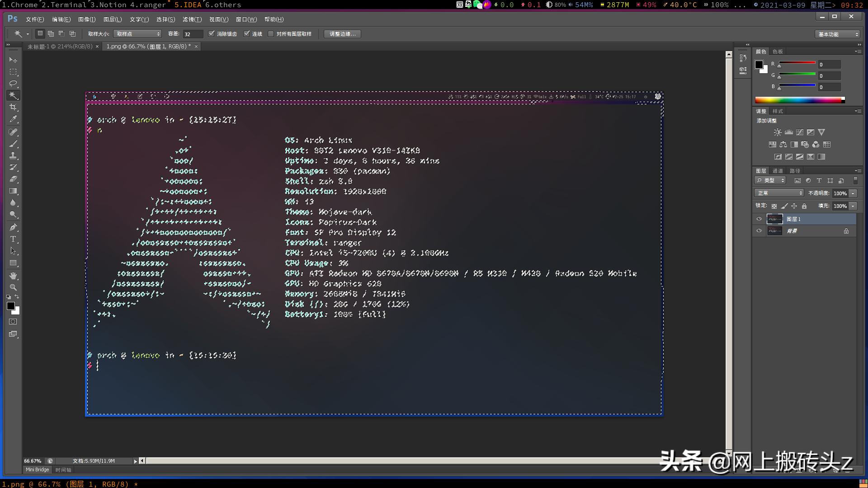The height and width of the screenshot is (488, 868).
Task: Click the Curves adjustment icon
Action: [800, 132]
